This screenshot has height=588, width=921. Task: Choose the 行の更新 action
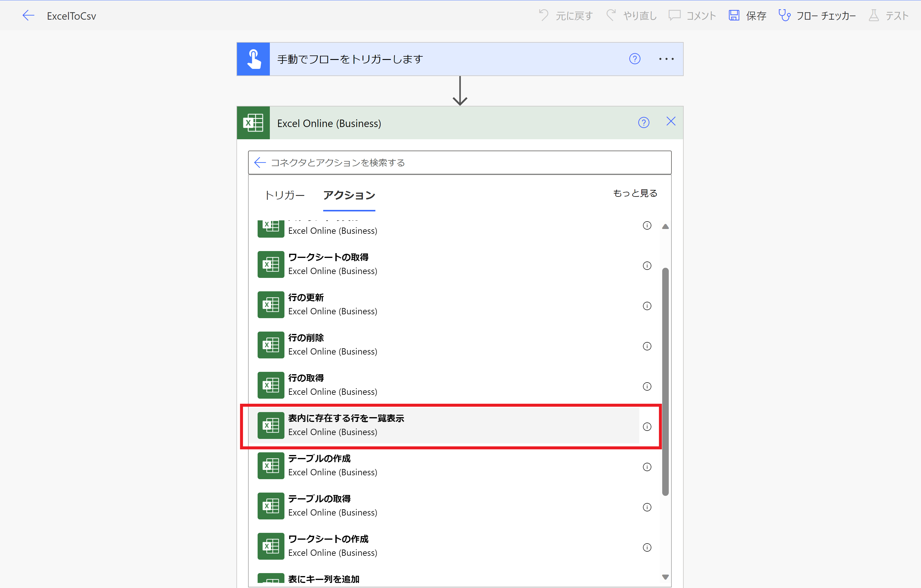[x=444, y=304]
